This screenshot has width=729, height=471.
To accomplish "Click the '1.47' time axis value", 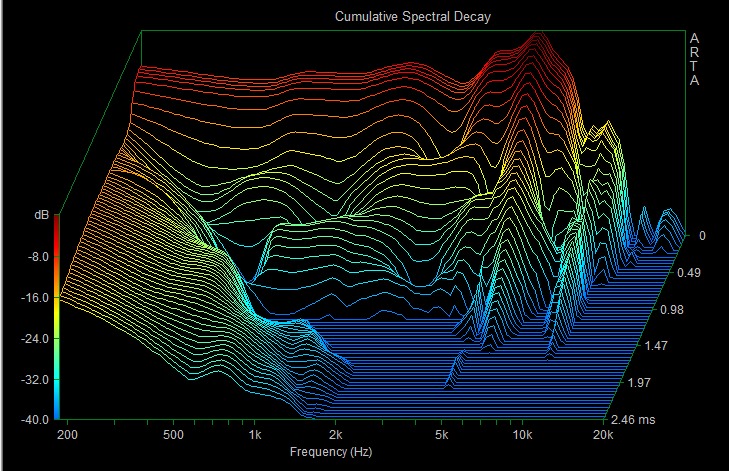I will pyautogui.click(x=656, y=345).
